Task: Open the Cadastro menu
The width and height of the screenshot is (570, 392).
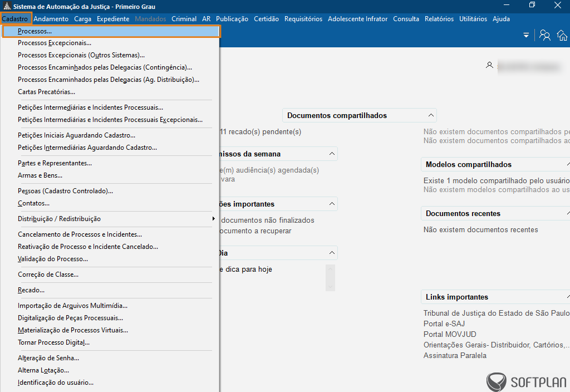Action: [15, 18]
